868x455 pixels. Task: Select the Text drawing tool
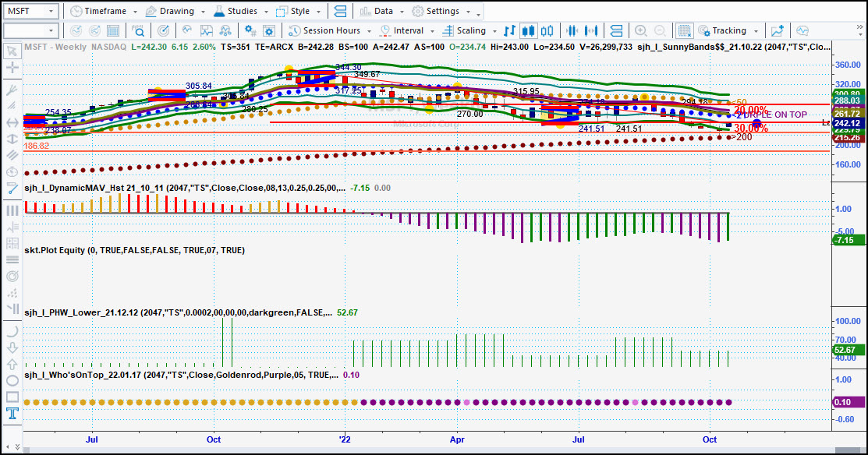(x=12, y=414)
